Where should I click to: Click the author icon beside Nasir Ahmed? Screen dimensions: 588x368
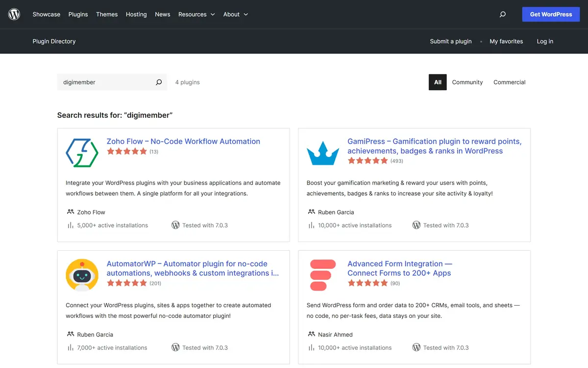[x=312, y=334]
